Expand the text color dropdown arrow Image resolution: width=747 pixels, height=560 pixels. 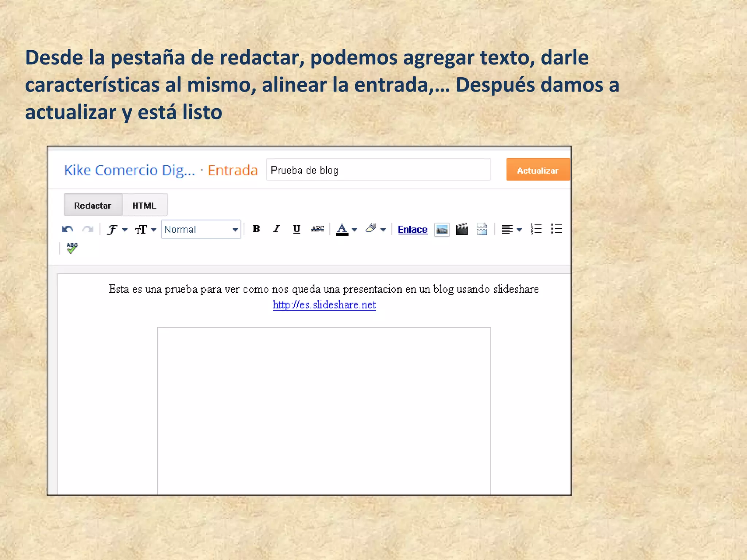pos(354,230)
